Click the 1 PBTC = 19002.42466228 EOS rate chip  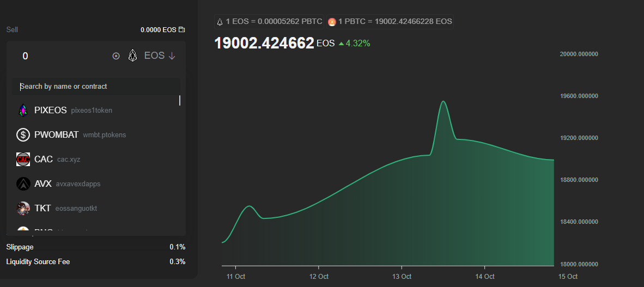tap(390, 22)
